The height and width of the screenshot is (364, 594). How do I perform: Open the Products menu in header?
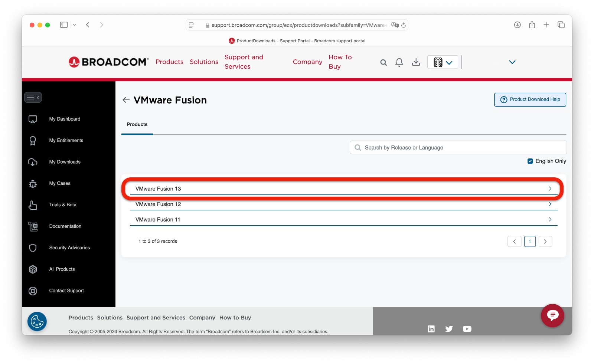tap(169, 62)
